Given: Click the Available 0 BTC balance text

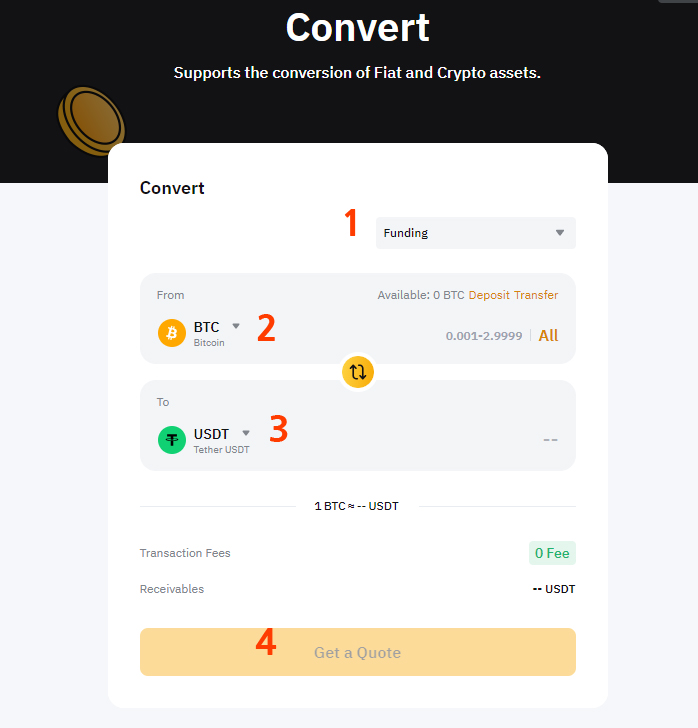Looking at the screenshot, I should (x=421, y=295).
